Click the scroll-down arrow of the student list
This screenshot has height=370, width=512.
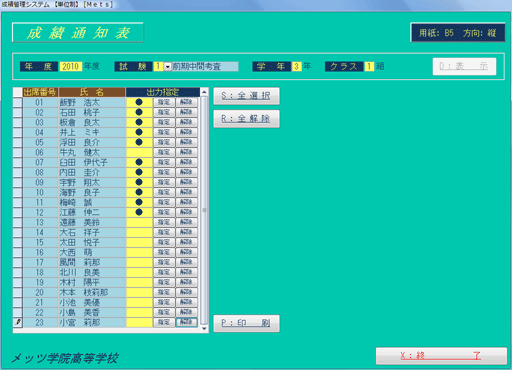click(204, 329)
